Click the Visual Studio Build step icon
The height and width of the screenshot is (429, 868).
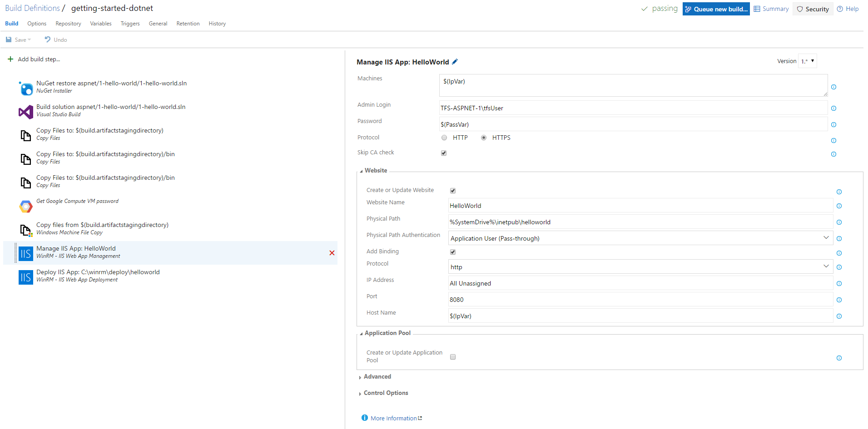pos(25,112)
